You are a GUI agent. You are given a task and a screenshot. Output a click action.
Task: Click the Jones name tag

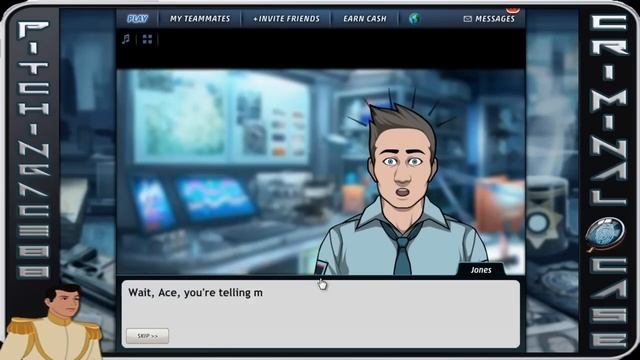click(481, 270)
